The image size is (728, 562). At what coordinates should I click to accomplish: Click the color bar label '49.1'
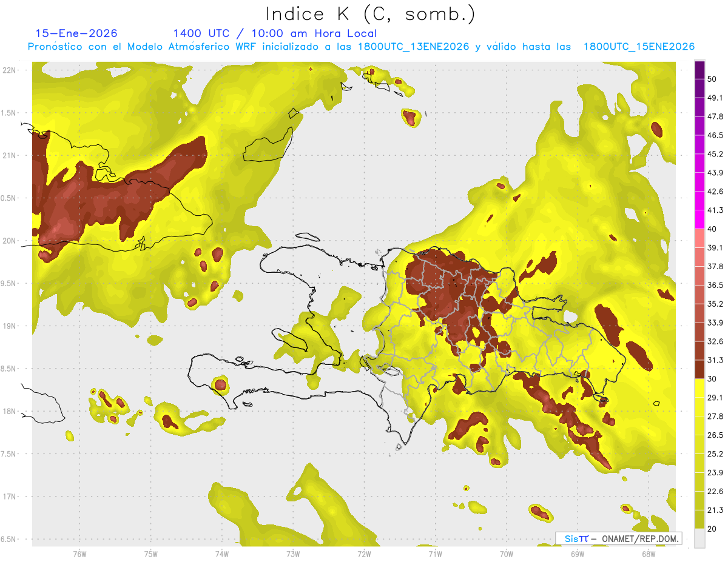tap(715, 98)
